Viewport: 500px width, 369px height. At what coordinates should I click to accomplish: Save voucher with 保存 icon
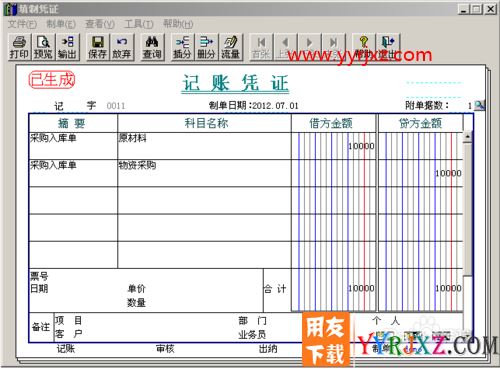[x=98, y=47]
